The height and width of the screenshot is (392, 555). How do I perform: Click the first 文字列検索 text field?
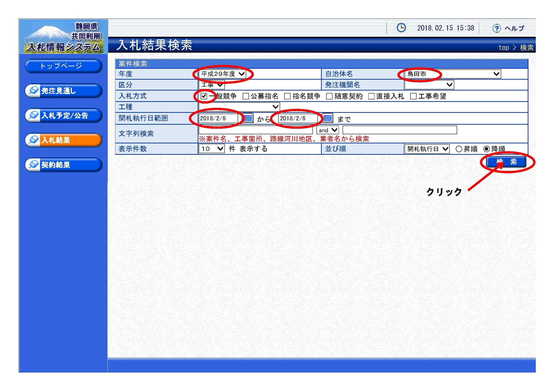tap(256, 130)
